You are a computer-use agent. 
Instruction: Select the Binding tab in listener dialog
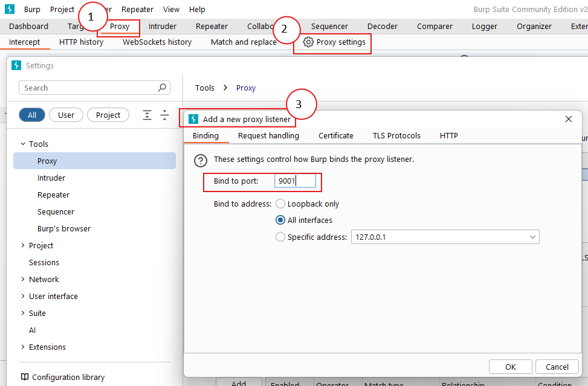[x=205, y=136]
